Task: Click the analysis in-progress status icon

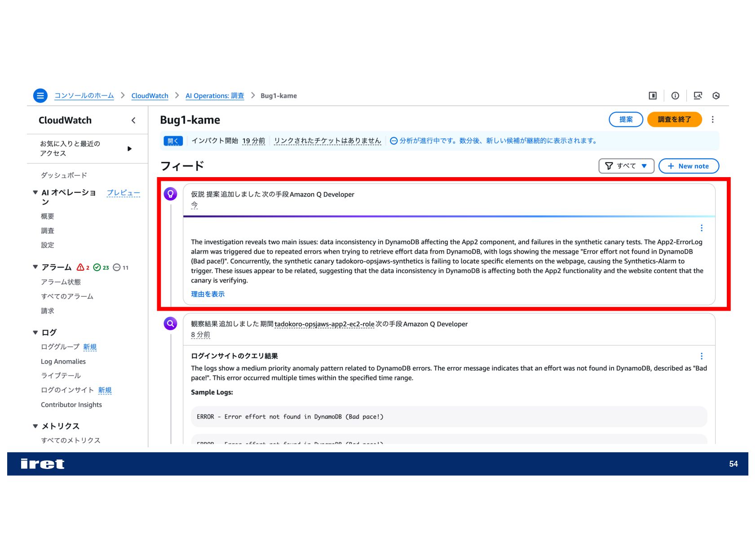Action: (393, 141)
